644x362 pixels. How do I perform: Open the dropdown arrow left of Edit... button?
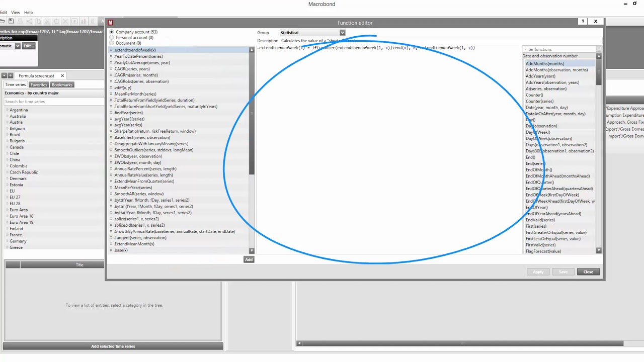point(18,46)
